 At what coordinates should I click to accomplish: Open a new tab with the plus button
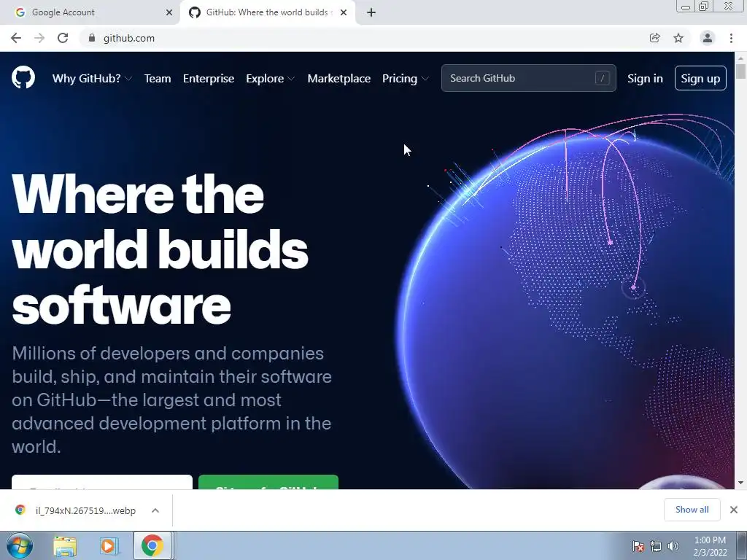pos(371,12)
